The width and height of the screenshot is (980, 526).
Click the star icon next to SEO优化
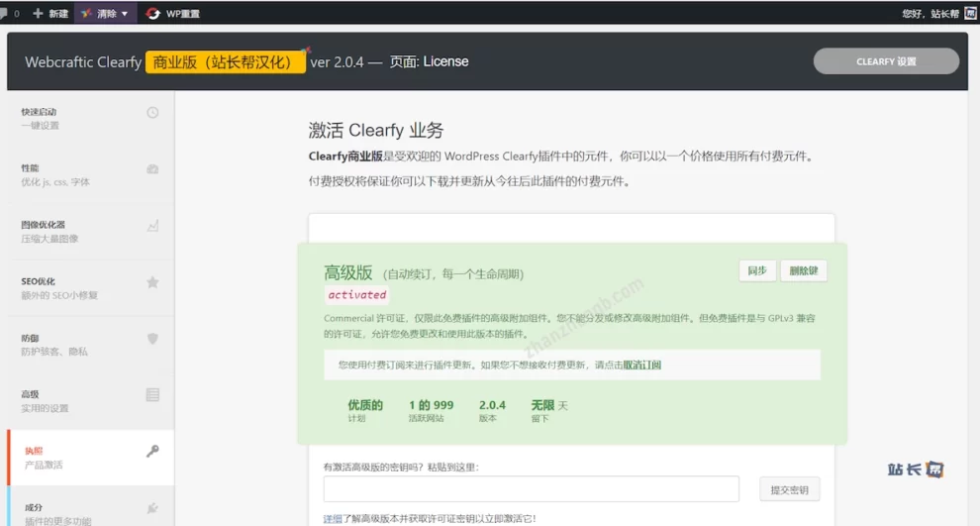pyautogui.click(x=152, y=282)
